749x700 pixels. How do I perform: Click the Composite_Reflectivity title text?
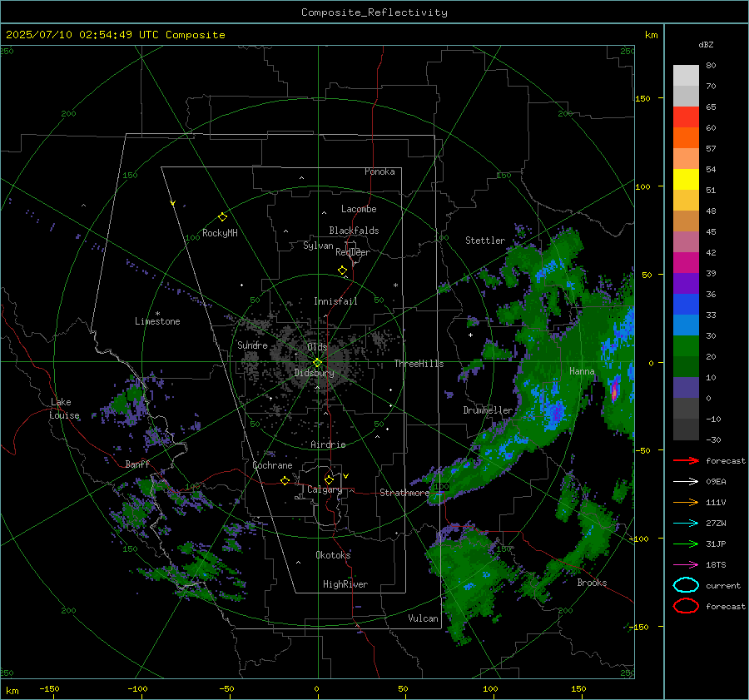click(x=374, y=12)
